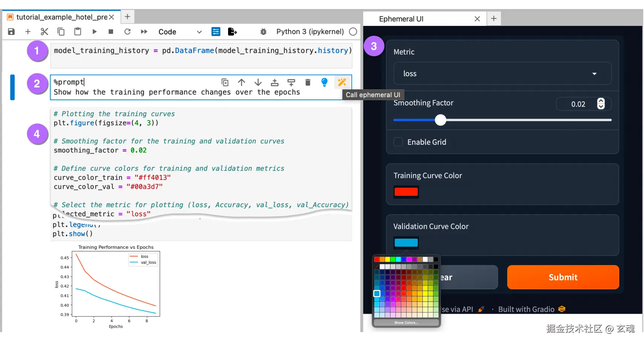644x343 pixels.
Task: Save the notebook with the floppy icon
Action: point(11,32)
